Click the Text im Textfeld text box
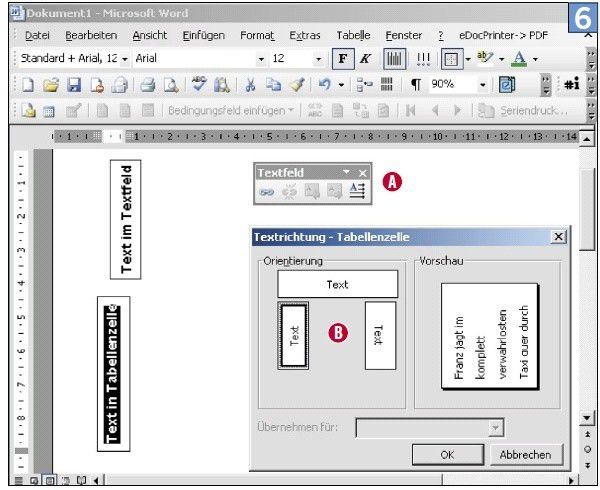 click(126, 220)
